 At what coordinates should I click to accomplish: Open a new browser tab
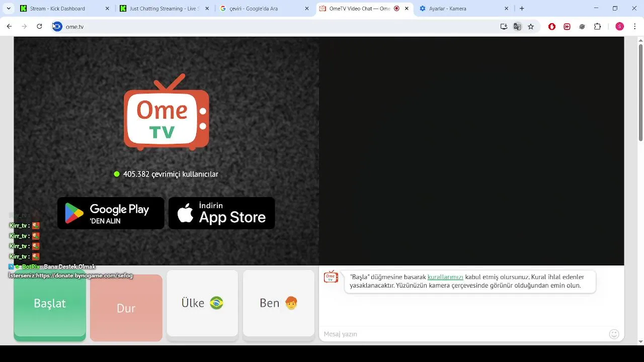[x=522, y=9]
